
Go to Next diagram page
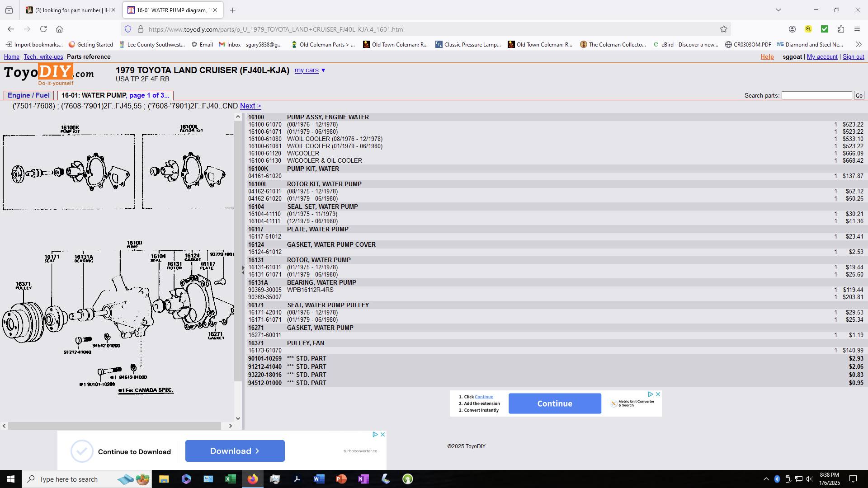click(250, 106)
